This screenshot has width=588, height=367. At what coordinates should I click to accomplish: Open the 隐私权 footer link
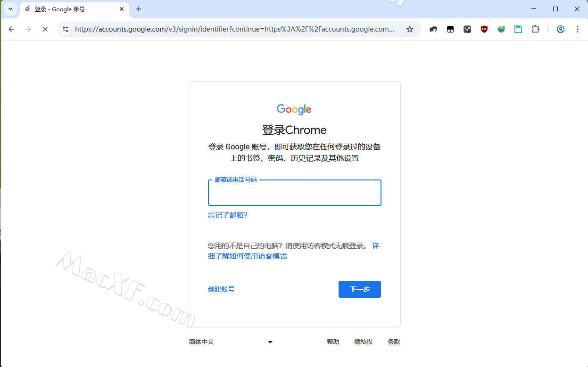tap(364, 342)
